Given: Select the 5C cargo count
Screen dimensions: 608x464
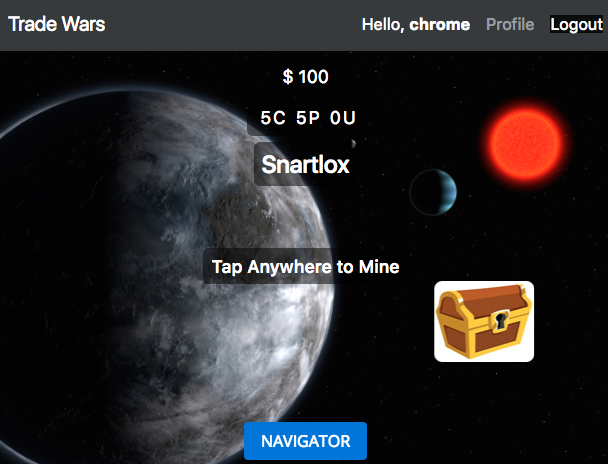Looking at the screenshot, I should pos(273,118).
